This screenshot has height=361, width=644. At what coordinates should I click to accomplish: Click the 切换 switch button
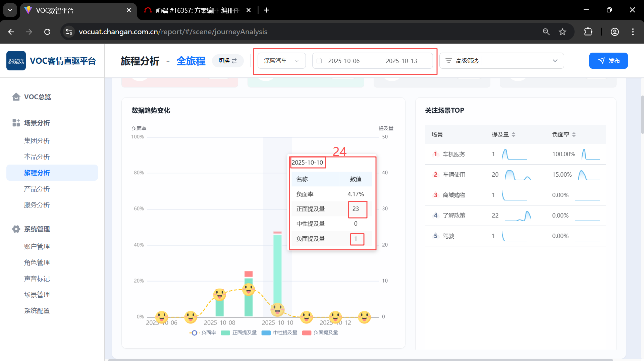227,61
